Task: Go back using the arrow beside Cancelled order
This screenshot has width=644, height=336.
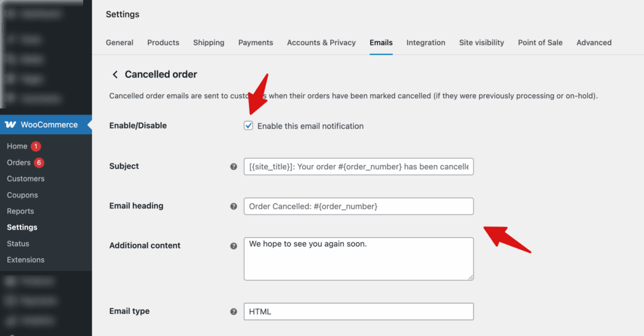Action: click(115, 74)
